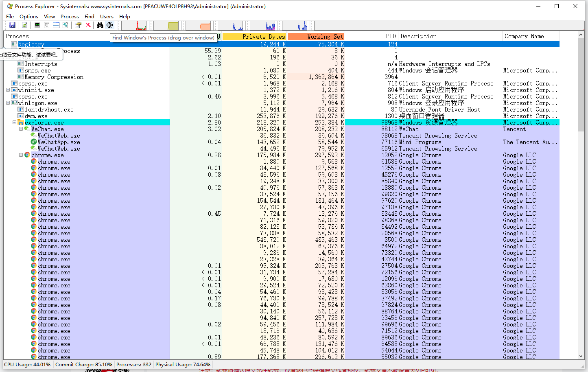This screenshot has height=372, width=588.
Task: Open the yellow commit history mini graph
Action: pos(166,26)
